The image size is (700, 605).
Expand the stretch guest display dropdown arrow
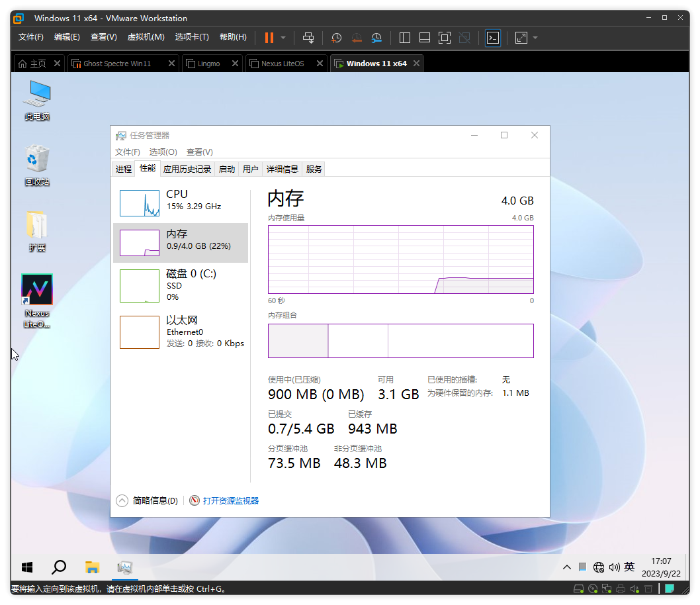535,38
